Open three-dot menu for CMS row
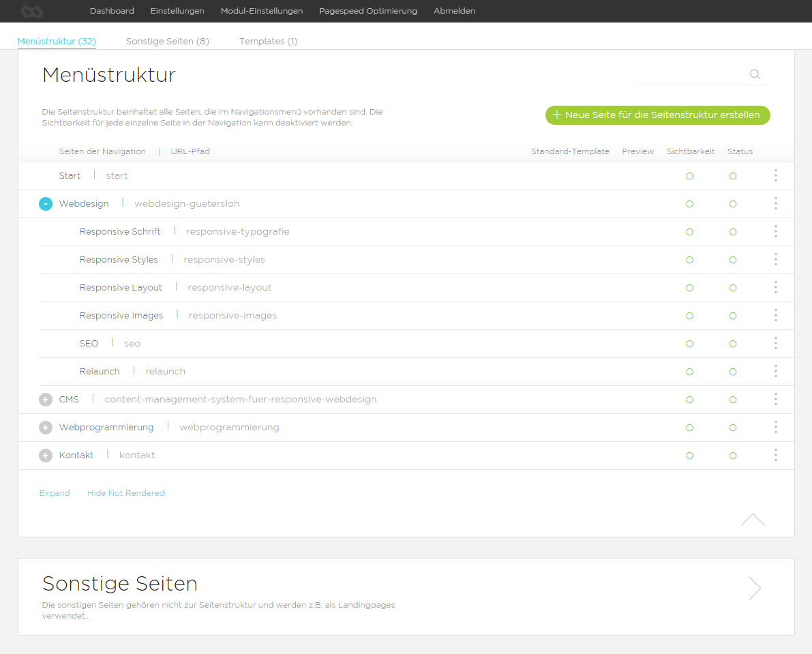Screen dimensions: 812x654 point(775,400)
